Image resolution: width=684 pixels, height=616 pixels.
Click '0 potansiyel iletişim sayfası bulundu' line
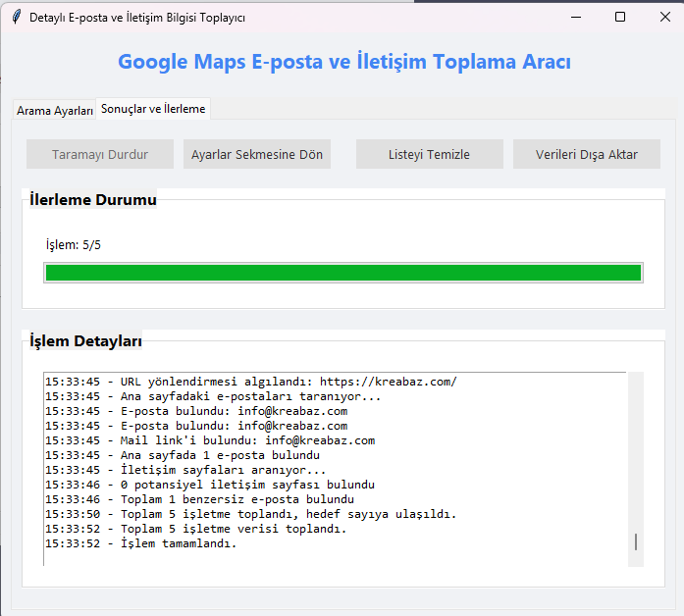(x=210, y=485)
